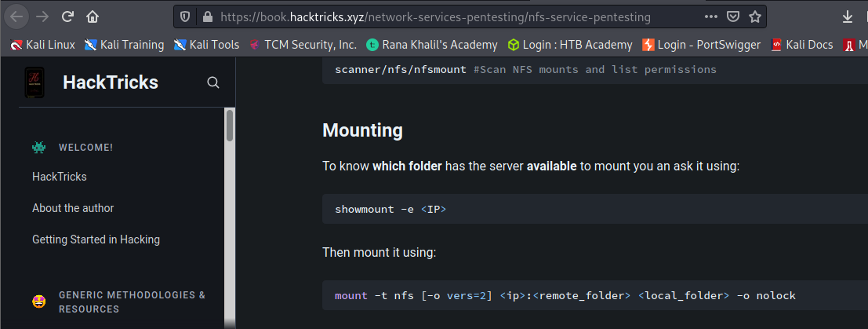Viewport: 868px width, 329px height.
Task: Open the tracking protection shield icon
Action: (185, 17)
